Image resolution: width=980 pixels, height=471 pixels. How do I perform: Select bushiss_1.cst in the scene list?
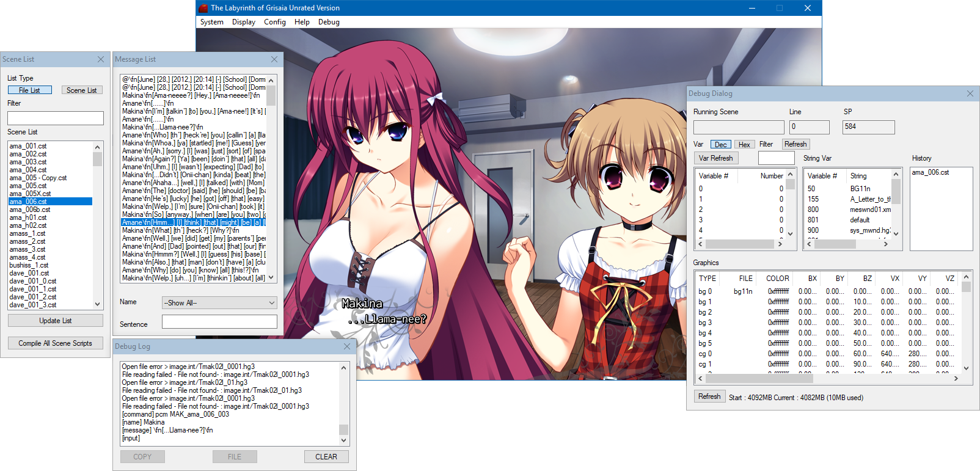point(50,265)
